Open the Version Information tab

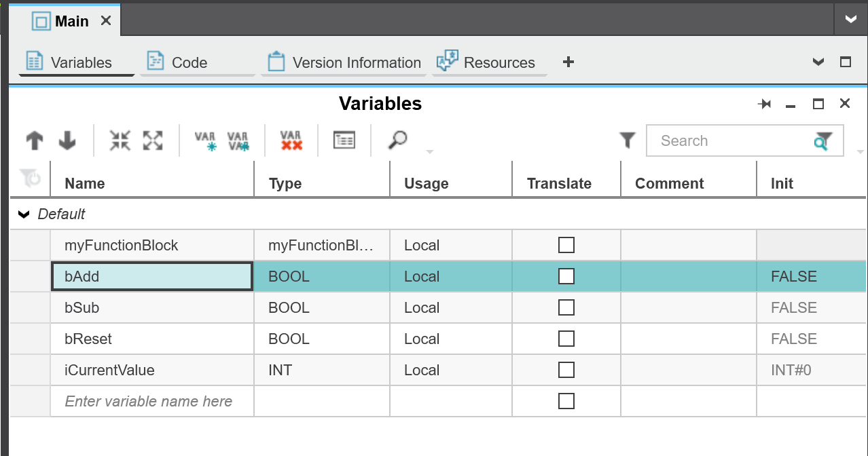click(344, 62)
